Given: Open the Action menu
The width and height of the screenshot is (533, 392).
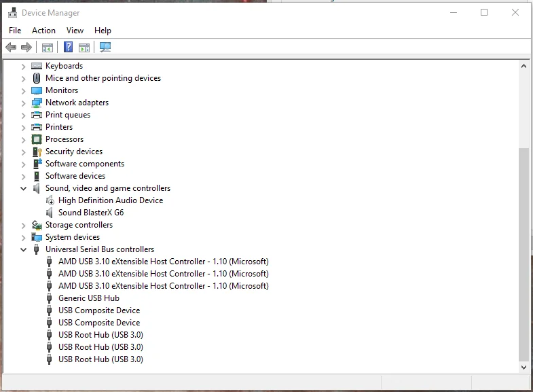Looking at the screenshot, I should 43,31.
